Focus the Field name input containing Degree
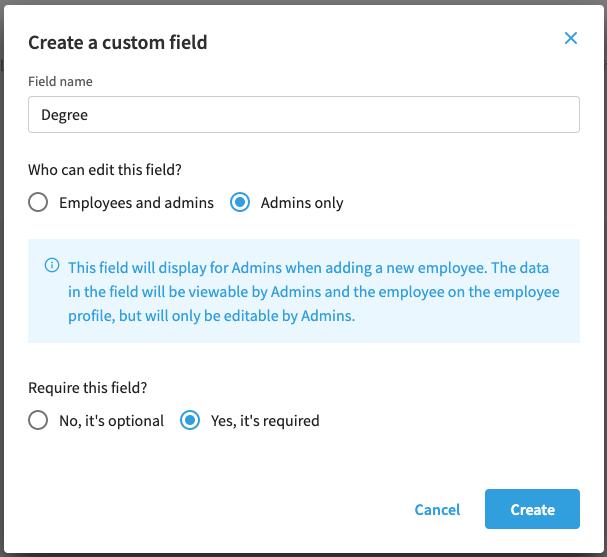Screen dimensions: 607x557 tap(304, 115)
